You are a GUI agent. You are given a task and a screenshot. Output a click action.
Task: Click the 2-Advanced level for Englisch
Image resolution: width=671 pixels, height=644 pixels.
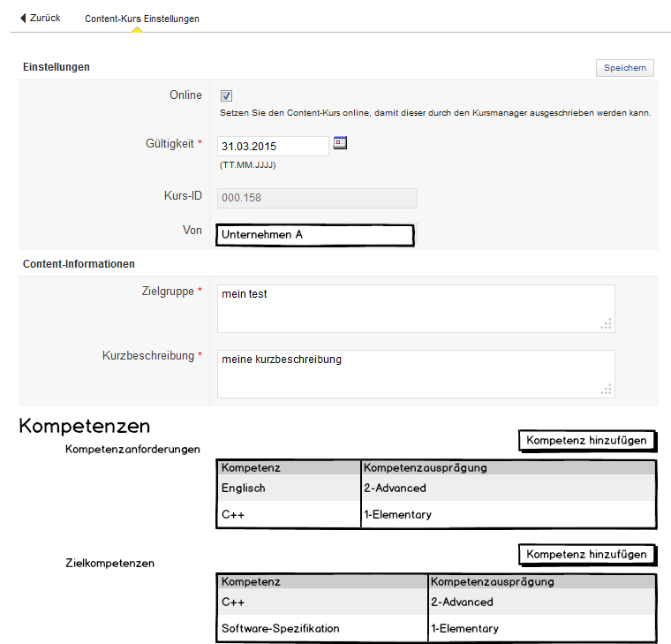tap(395, 488)
